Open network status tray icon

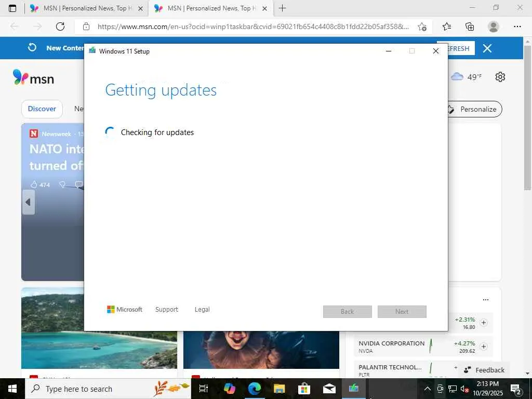pyautogui.click(x=453, y=389)
